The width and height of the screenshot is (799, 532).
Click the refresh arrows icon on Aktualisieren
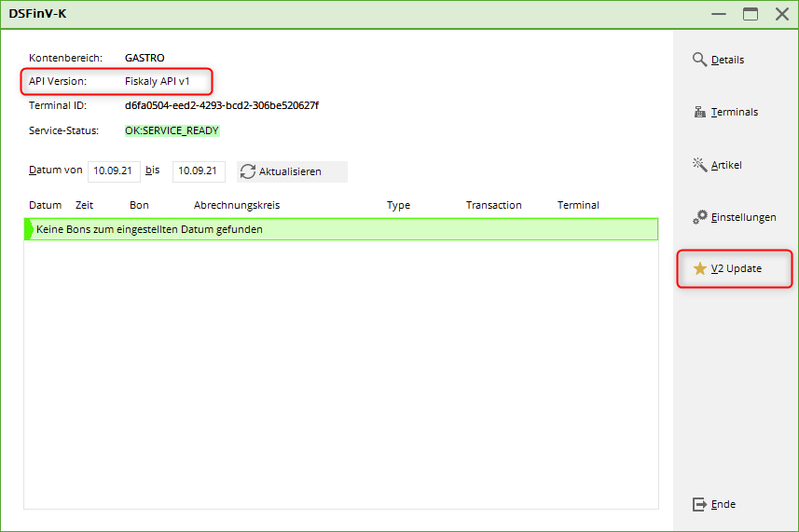pos(248,171)
